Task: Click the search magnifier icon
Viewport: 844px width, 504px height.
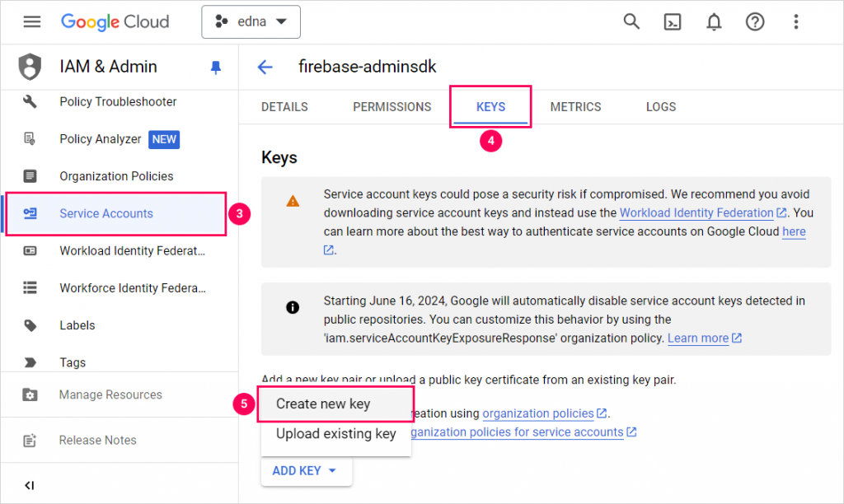Action: pyautogui.click(x=631, y=21)
